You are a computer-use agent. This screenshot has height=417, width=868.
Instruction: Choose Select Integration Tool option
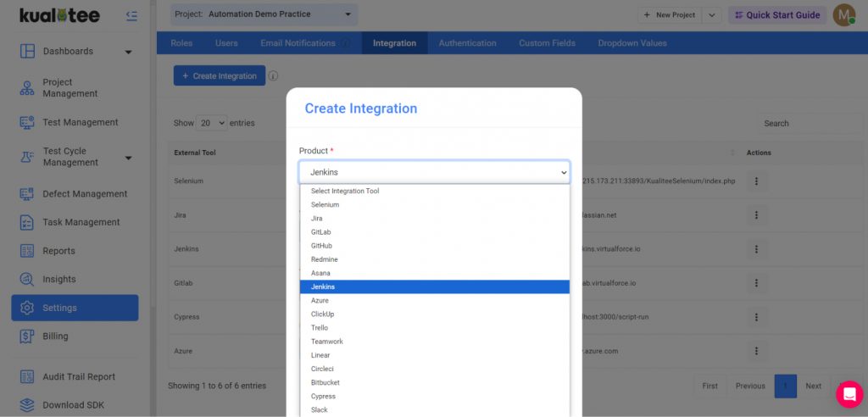click(x=435, y=191)
